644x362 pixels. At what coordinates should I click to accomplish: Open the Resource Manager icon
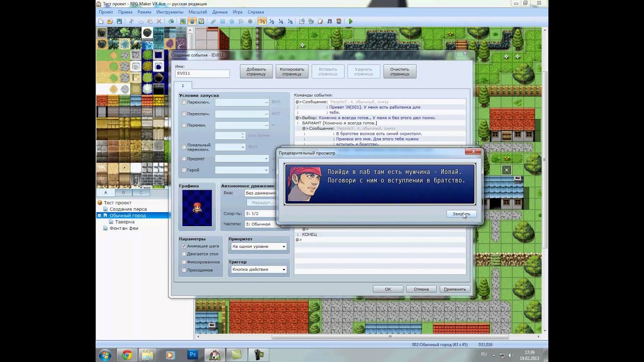pyautogui.click(x=311, y=22)
